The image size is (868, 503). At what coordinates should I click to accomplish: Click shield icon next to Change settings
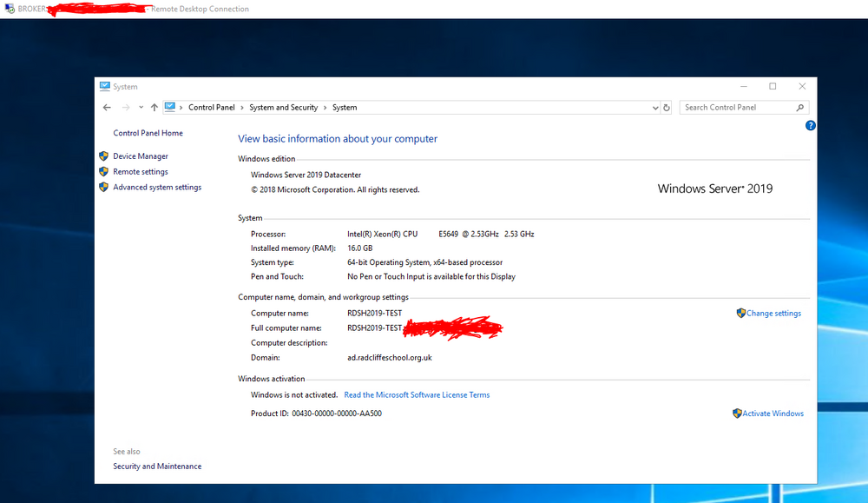tap(740, 313)
